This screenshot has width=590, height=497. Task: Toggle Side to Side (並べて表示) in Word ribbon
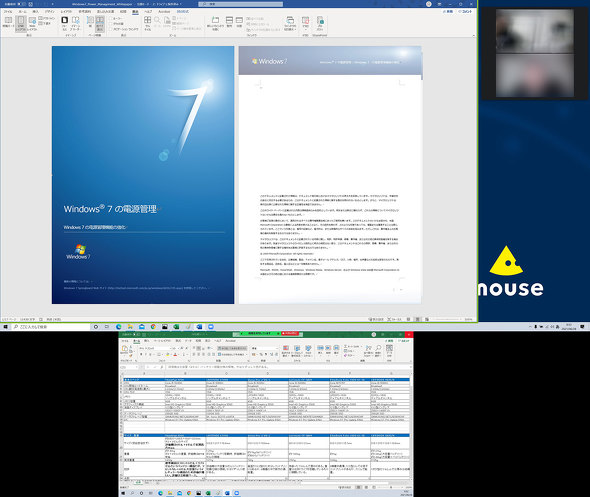[100, 24]
